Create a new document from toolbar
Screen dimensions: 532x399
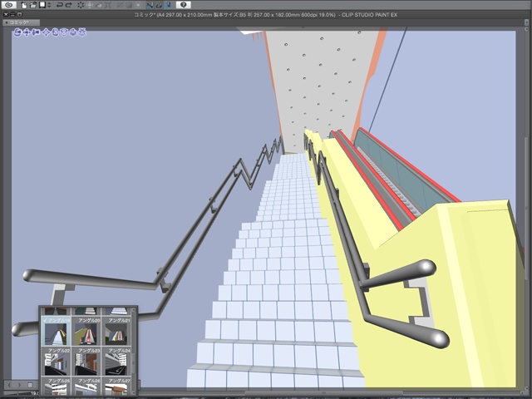tap(24, 5)
